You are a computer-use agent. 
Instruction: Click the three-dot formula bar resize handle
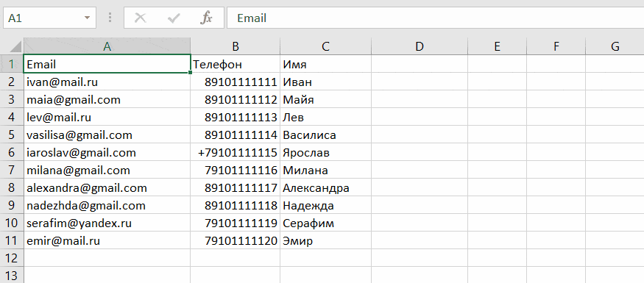(x=110, y=18)
